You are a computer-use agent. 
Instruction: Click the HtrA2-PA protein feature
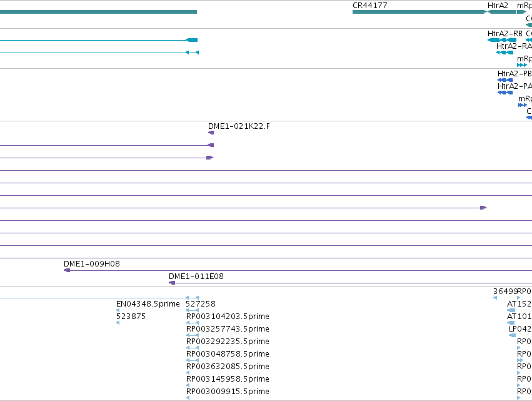pyautogui.click(x=505, y=93)
